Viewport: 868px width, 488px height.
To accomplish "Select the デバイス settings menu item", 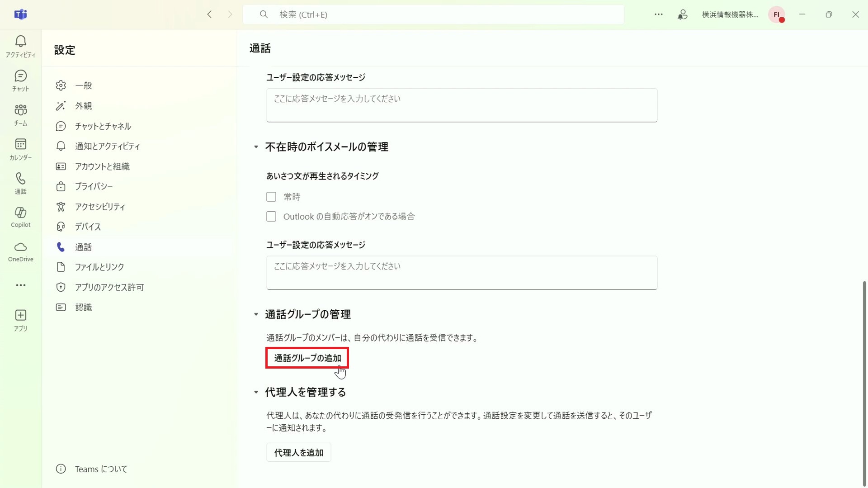I will (88, 227).
